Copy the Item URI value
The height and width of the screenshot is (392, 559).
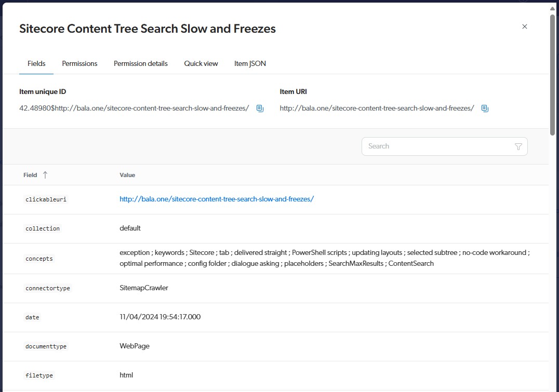[x=485, y=109]
